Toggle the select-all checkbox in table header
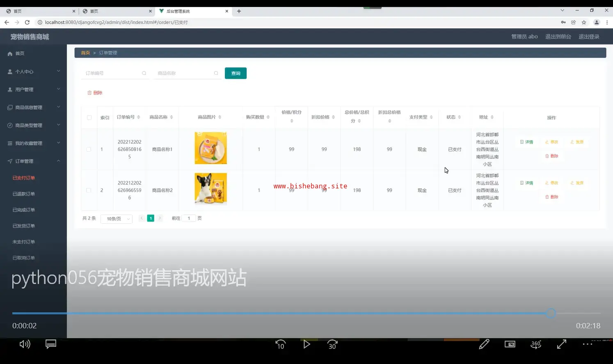The height and width of the screenshot is (364, 613). click(x=89, y=118)
